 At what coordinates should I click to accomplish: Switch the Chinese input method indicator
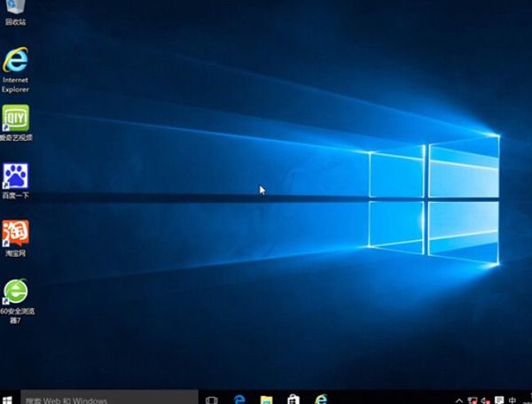(x=512, y=400)
